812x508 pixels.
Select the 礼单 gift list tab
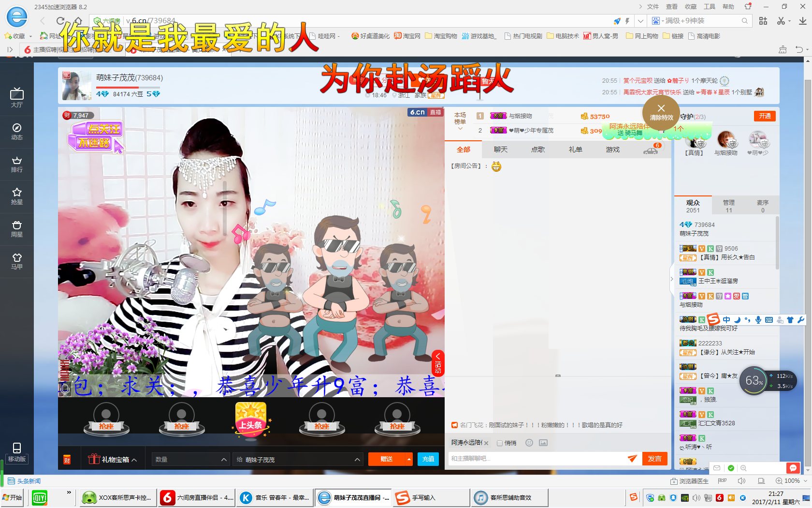(x=575, y=149)
